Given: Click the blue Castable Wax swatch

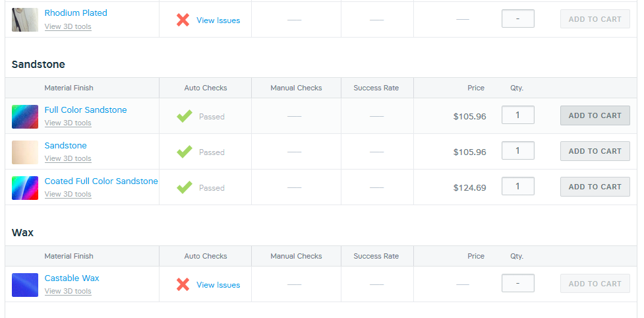Looking at the screenshot, I should click(x=25, y=285).
